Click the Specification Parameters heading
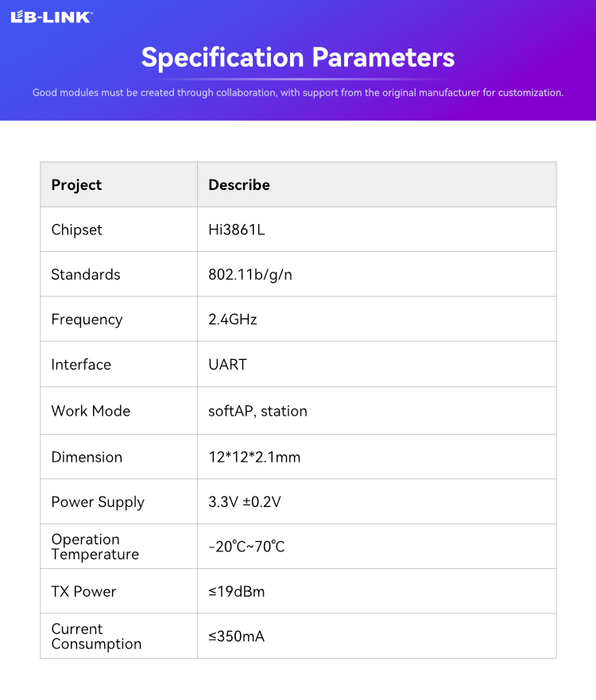The image size is (596, 700). [298, 57]
